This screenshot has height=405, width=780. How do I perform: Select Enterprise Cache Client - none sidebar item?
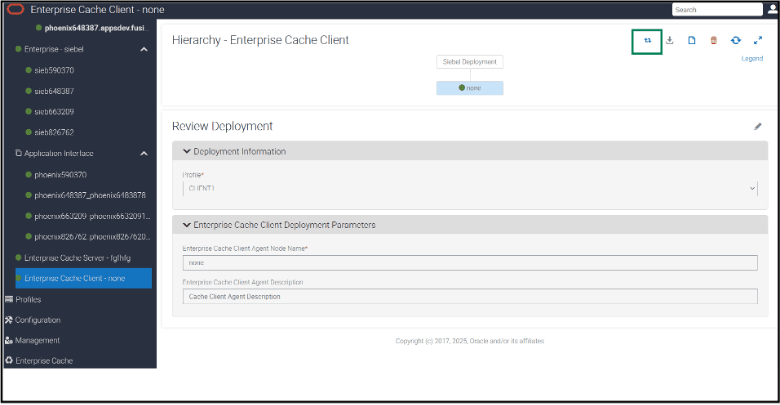[x=84, y=278]
